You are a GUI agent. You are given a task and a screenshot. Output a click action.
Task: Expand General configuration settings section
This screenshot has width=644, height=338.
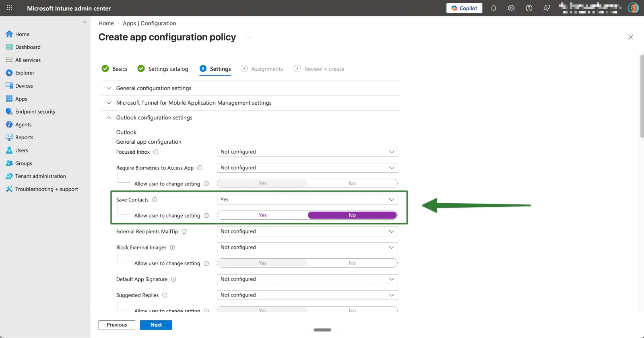(x=251, y=88)
